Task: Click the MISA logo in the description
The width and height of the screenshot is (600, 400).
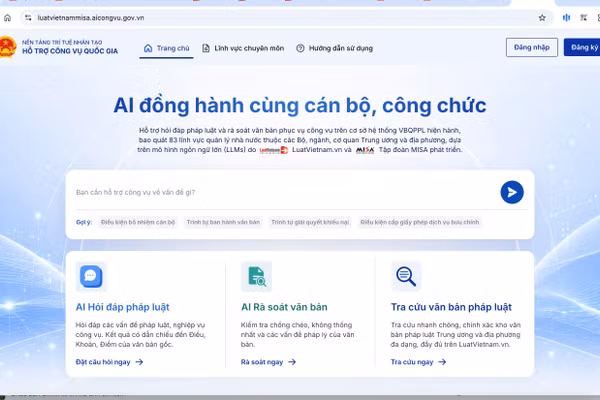Action: [x=365, y=150]
